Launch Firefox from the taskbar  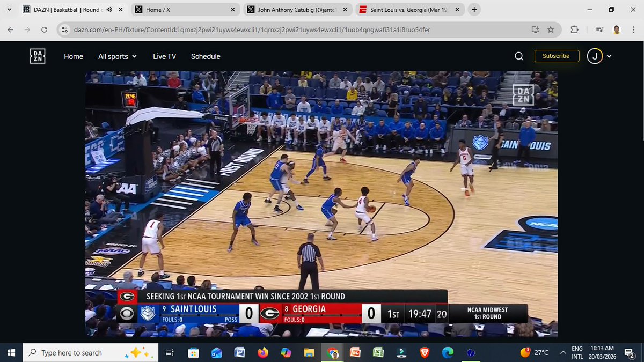click(262, 353)
